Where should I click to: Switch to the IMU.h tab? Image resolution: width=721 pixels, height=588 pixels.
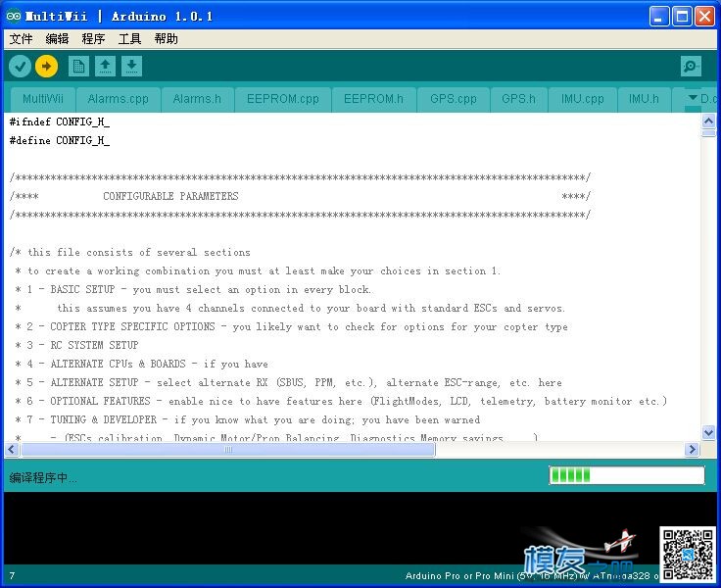(644, 99)
